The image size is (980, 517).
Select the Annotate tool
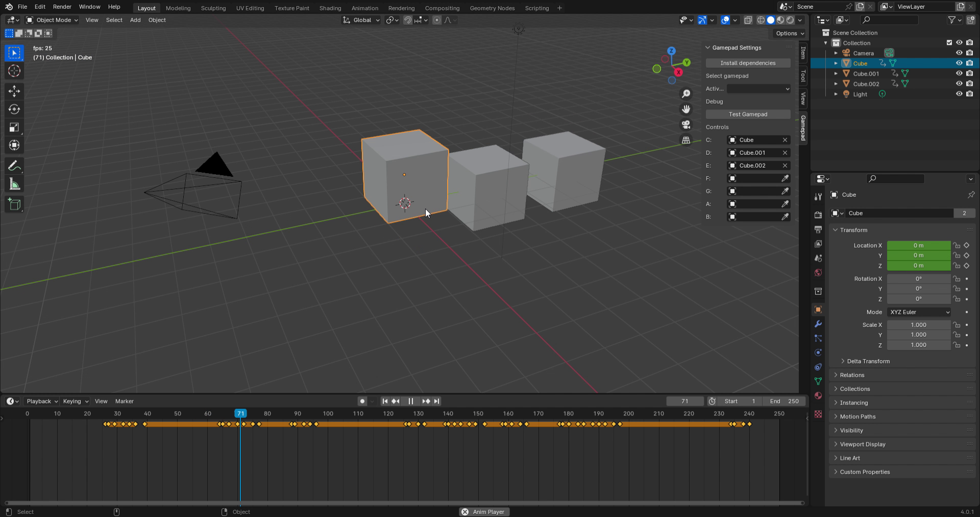[14, 165]
